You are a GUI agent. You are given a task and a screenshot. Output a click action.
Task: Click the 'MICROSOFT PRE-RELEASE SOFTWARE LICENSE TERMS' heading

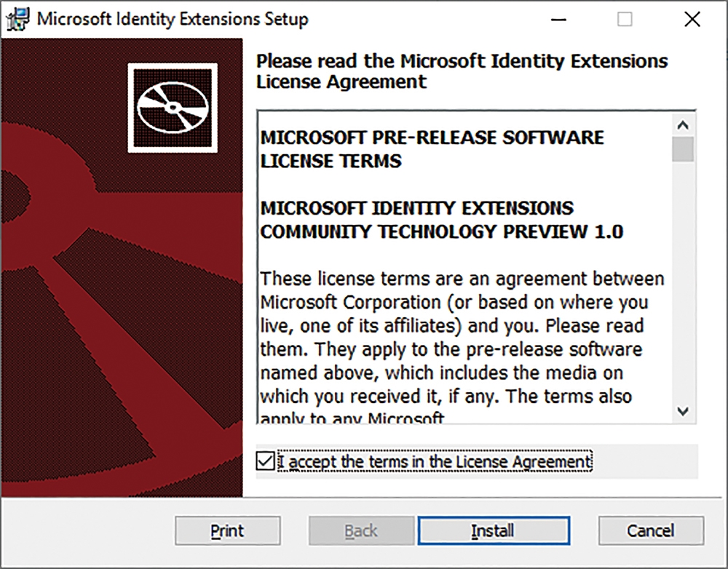432,149
